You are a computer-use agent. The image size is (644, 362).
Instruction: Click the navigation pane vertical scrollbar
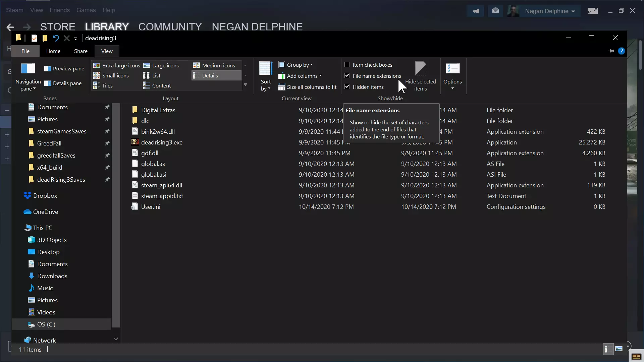pos(115,215)
